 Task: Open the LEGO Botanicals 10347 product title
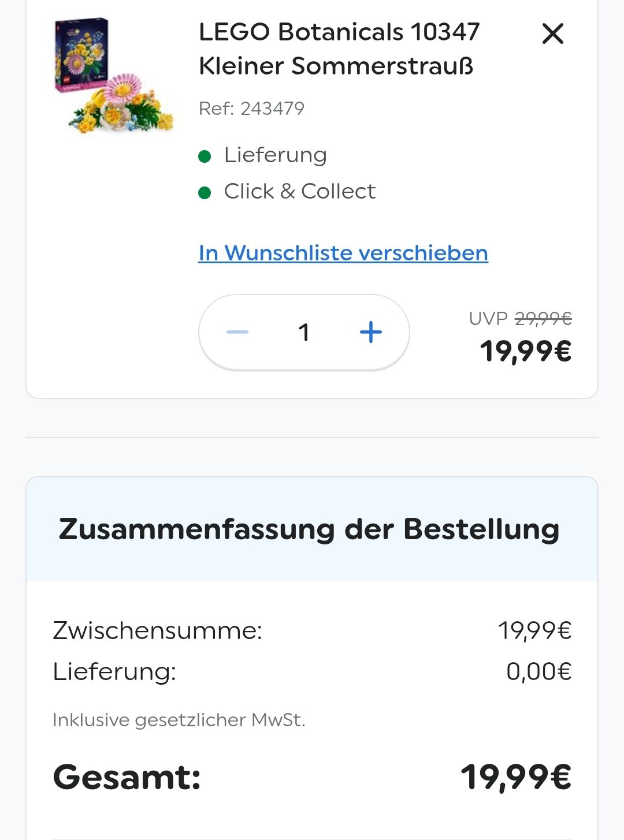339,49
